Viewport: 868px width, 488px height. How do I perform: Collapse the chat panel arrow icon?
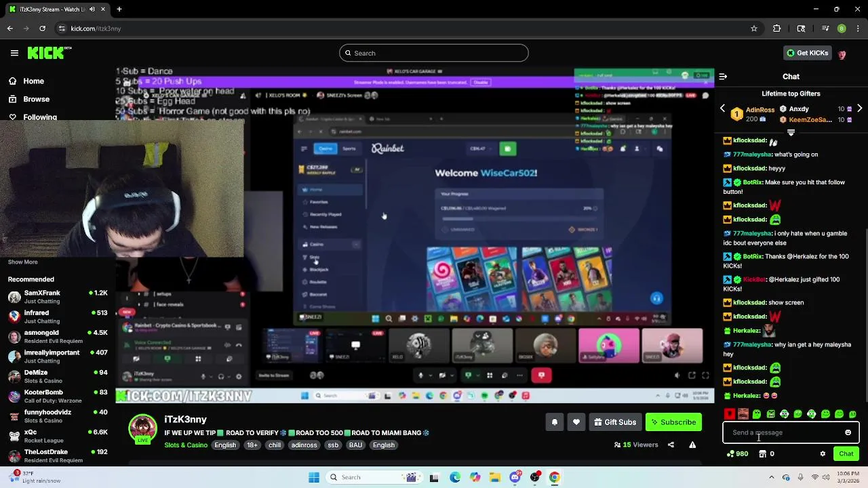tap(723, 77)
